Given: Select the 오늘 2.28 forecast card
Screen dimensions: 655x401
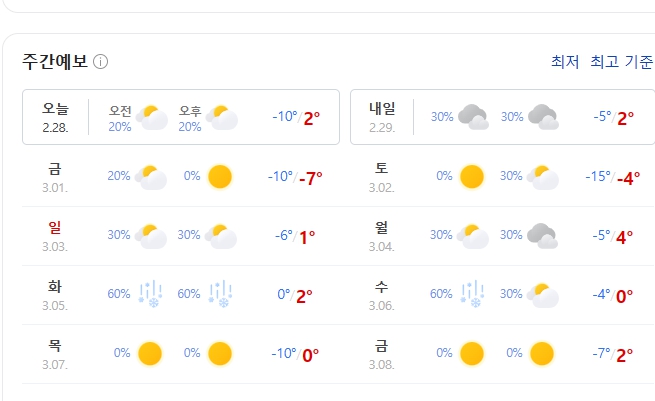Looking at the screenshot, I should tap(181, 117).
